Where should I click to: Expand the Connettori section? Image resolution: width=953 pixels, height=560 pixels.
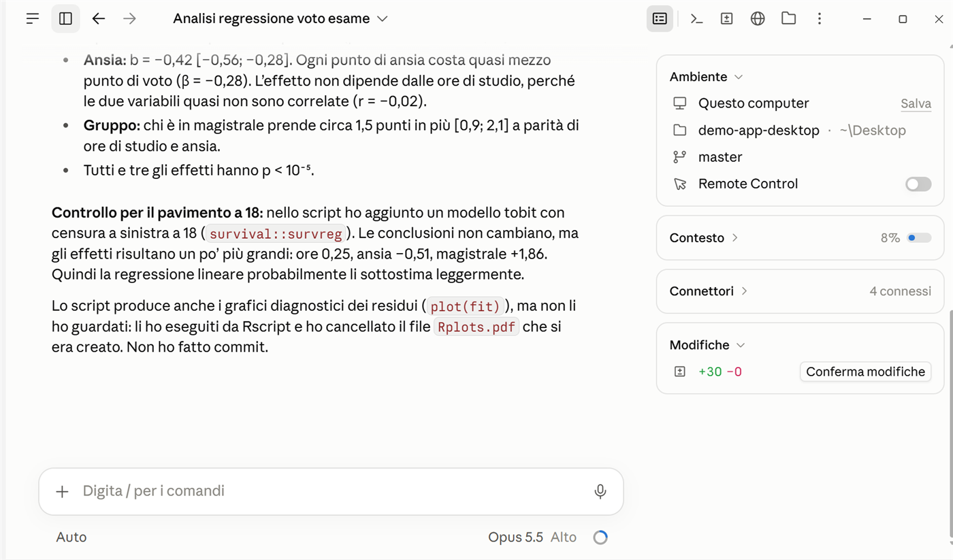click(x=709, y=291)
